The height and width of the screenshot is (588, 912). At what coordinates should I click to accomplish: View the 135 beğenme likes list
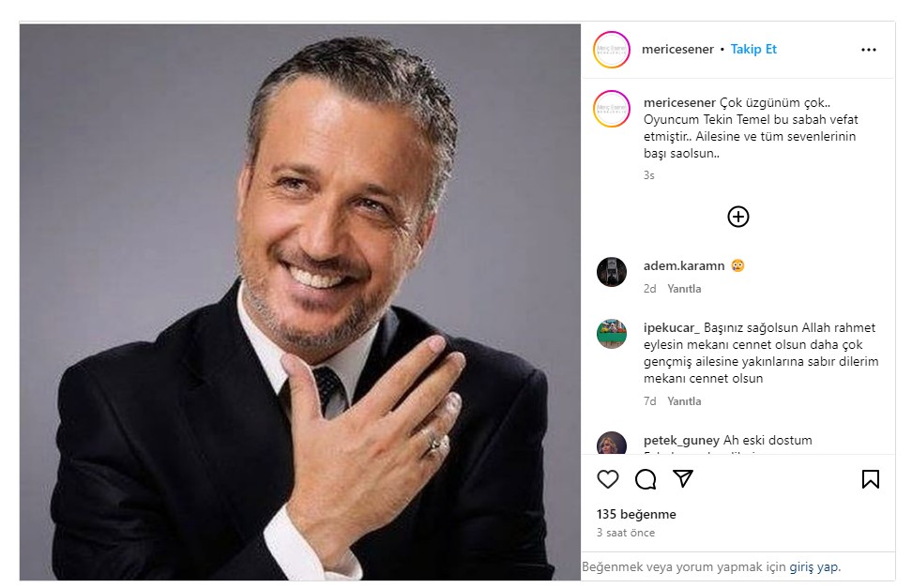[x=636, y=514]
